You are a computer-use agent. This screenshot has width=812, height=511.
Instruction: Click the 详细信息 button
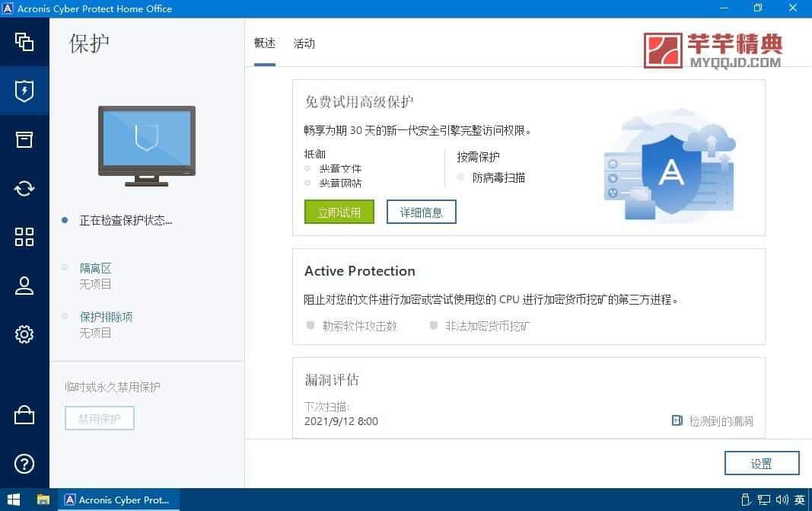point(422,212)
